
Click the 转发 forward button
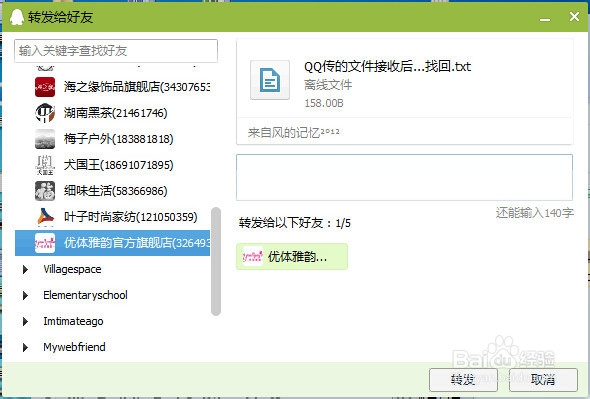[x=463, y=380]
